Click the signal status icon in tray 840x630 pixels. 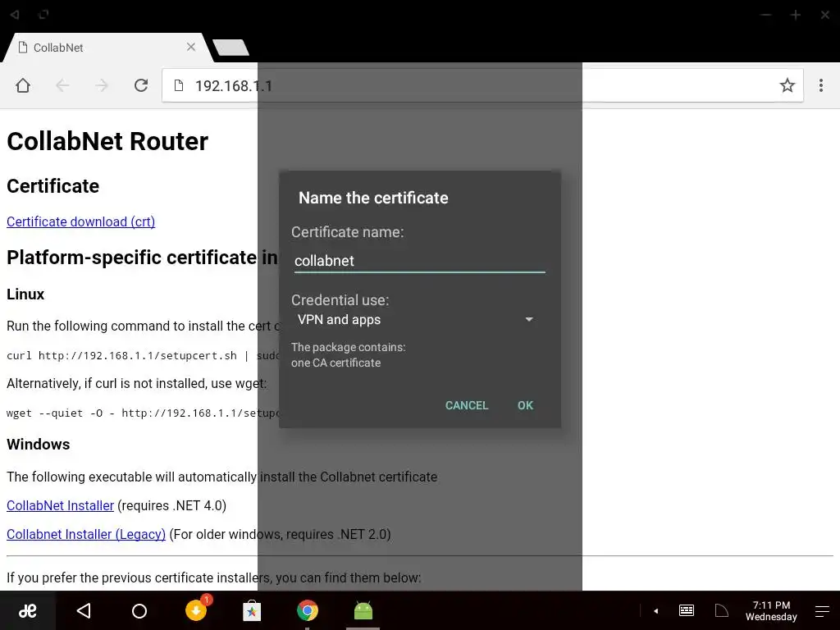[722, 610]
